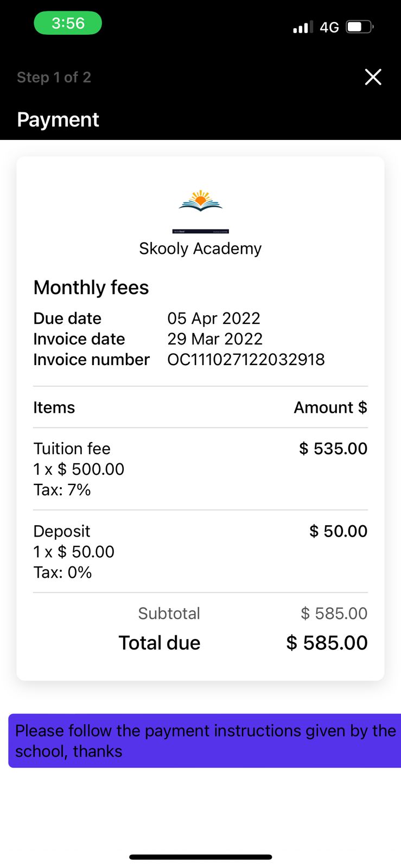Tap the green 3:56 time pill
The image size is (401, 868).
[68, 23]
